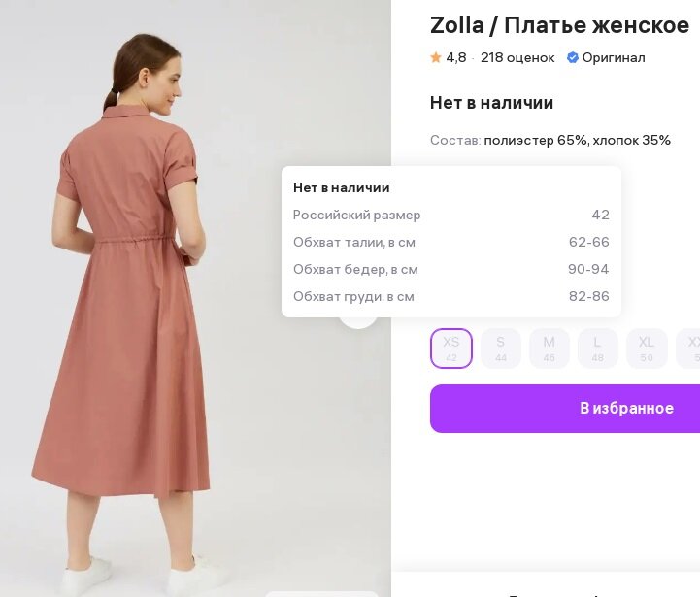Choose size L (48)
This screenshot has height=597, width=700.
(x=598, y=348)
